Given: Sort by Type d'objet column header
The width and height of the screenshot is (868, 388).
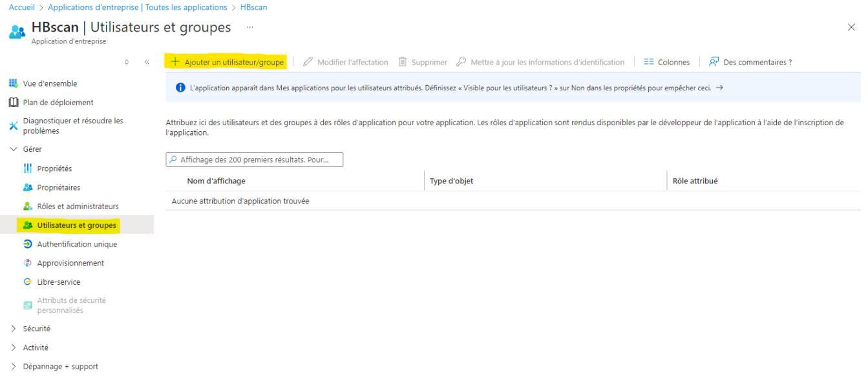Looking at the screenshot, I should 451,181.
